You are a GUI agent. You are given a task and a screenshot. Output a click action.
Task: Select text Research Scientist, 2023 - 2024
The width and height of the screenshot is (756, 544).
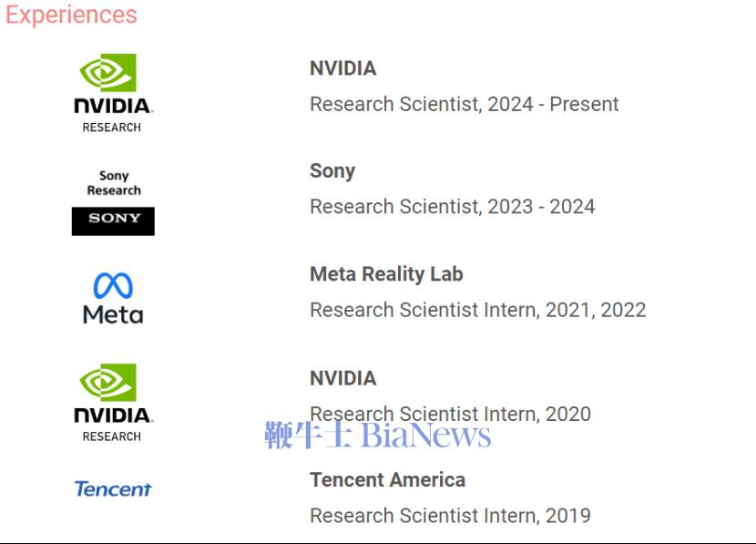[453, 207]
